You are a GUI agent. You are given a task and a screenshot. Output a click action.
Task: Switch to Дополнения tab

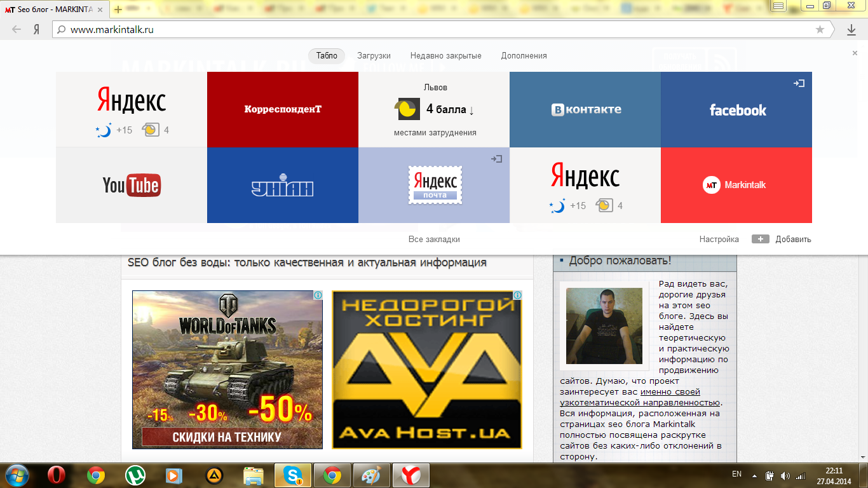(x=524, y=55)
